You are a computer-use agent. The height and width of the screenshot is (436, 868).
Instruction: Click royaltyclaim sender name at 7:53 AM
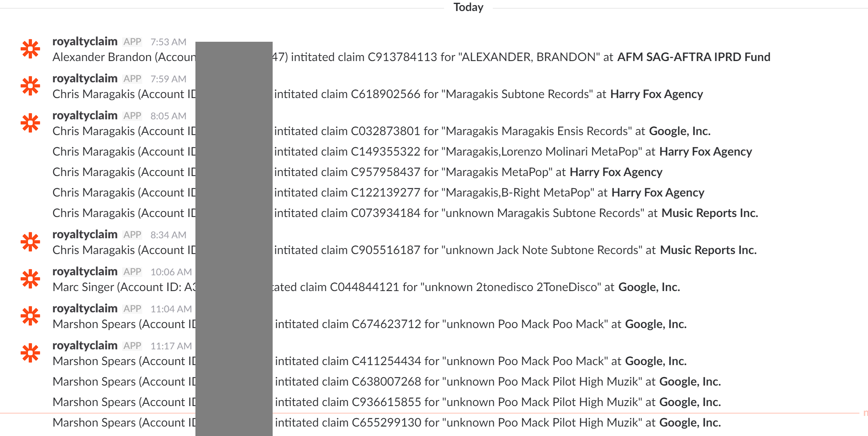coord(85,41)
